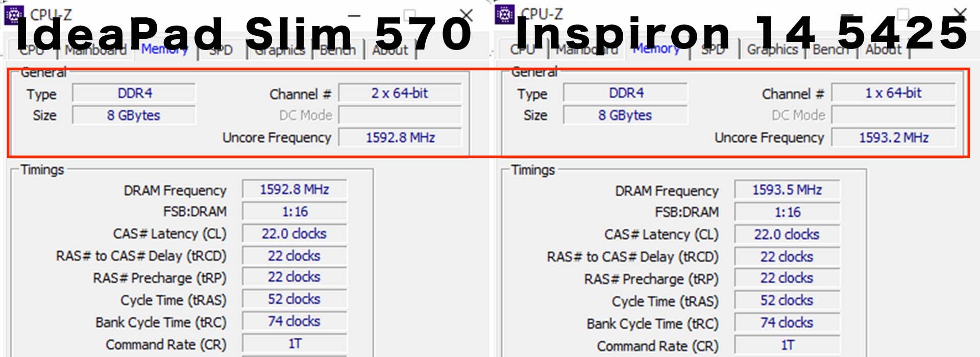Click the "2 x 64-bit" Channel value
The width and height of the screenshot is (980, 357).
[x=400, y=93]
